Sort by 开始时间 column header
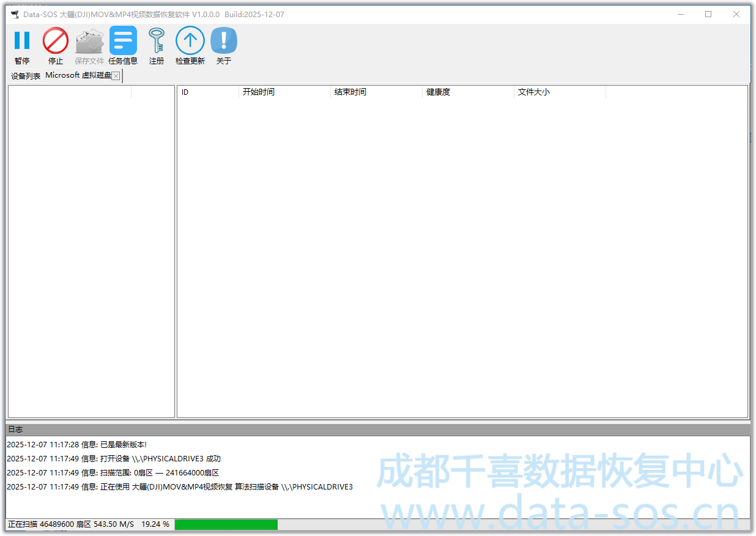756x536 pixels. point(284,92)
